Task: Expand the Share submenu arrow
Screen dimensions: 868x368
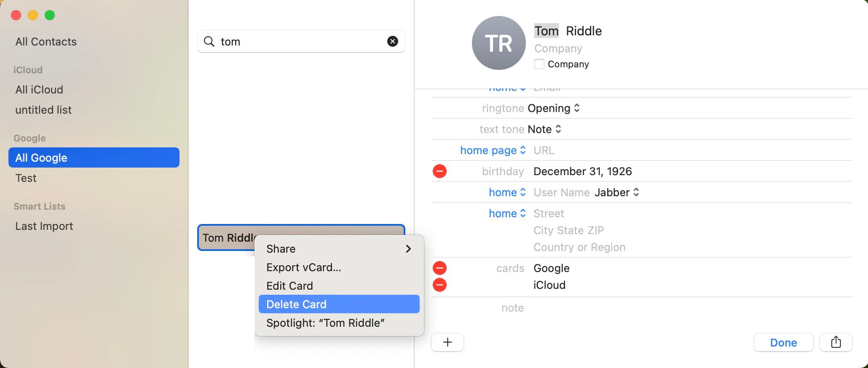Action: [408, 249]
